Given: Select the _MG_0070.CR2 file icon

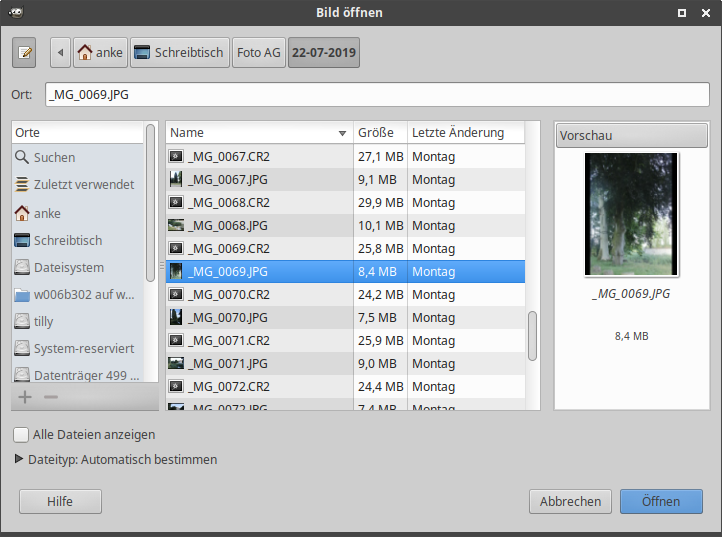Looking at the screenshot, I should click(x=176, y=294).
